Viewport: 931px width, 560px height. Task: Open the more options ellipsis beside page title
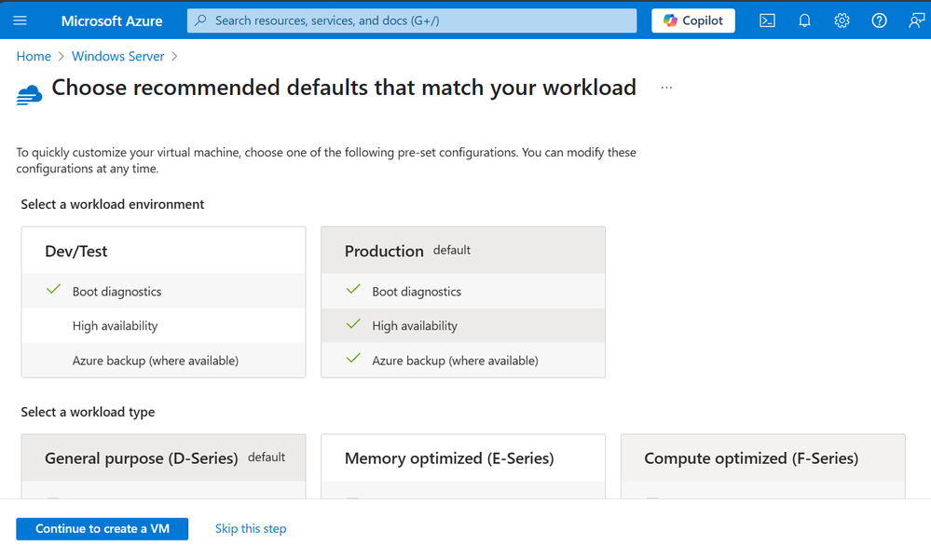(666, 88)
